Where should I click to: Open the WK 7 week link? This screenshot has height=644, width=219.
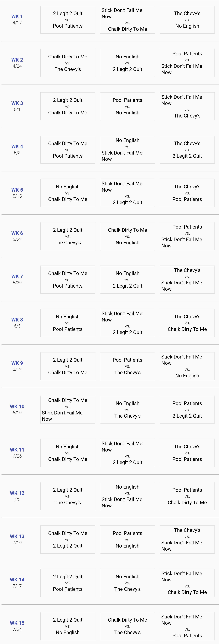pos(17,277)
